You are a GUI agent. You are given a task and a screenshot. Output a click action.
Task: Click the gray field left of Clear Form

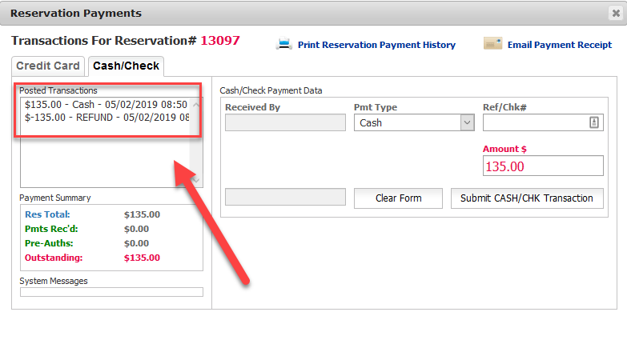point(285,198)
